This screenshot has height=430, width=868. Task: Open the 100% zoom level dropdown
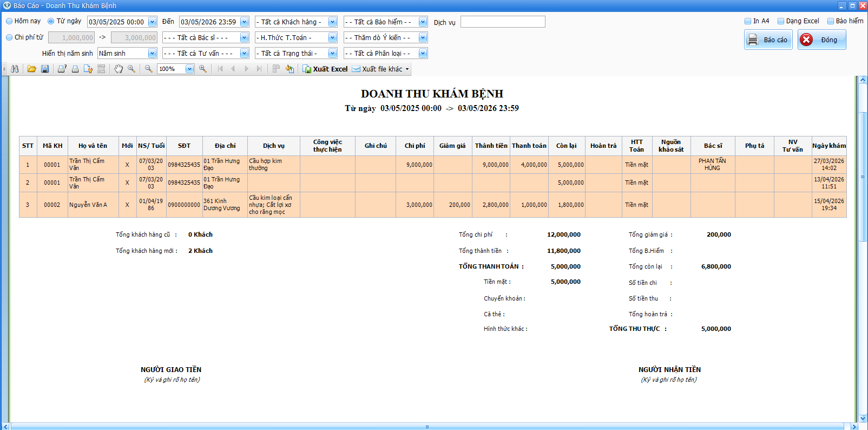(189, 69)
